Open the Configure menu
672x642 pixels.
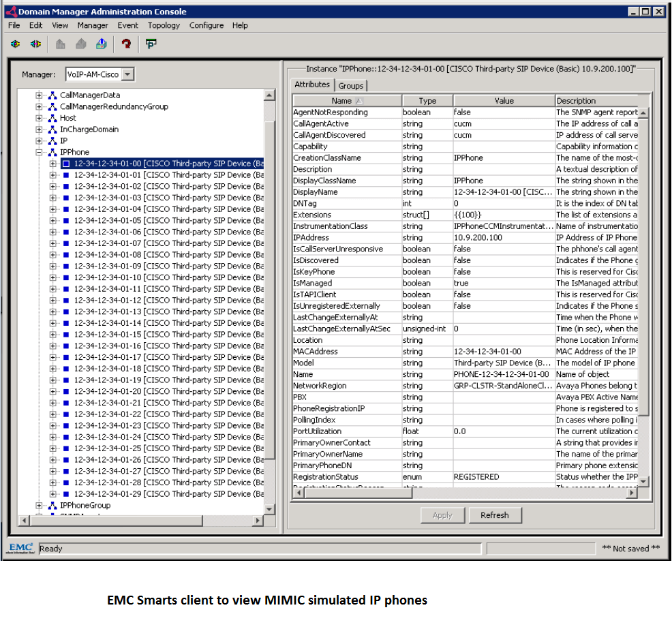(x=207, y=25)
